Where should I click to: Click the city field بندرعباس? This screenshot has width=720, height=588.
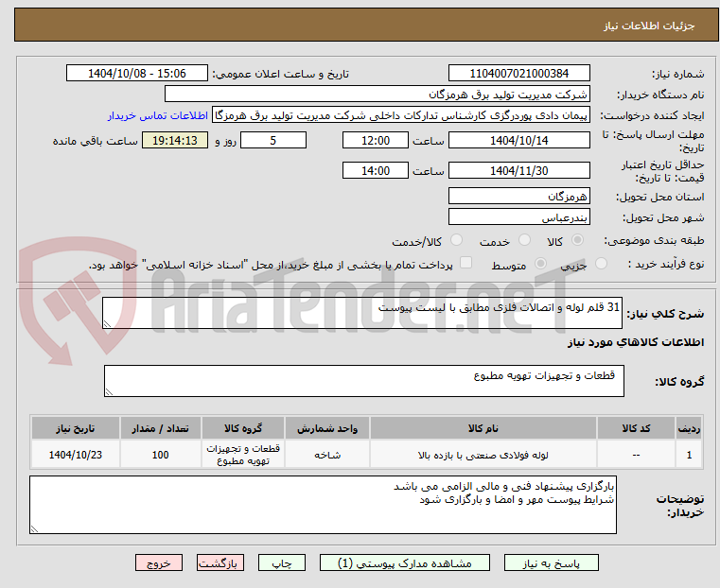[x=518, y=216]
